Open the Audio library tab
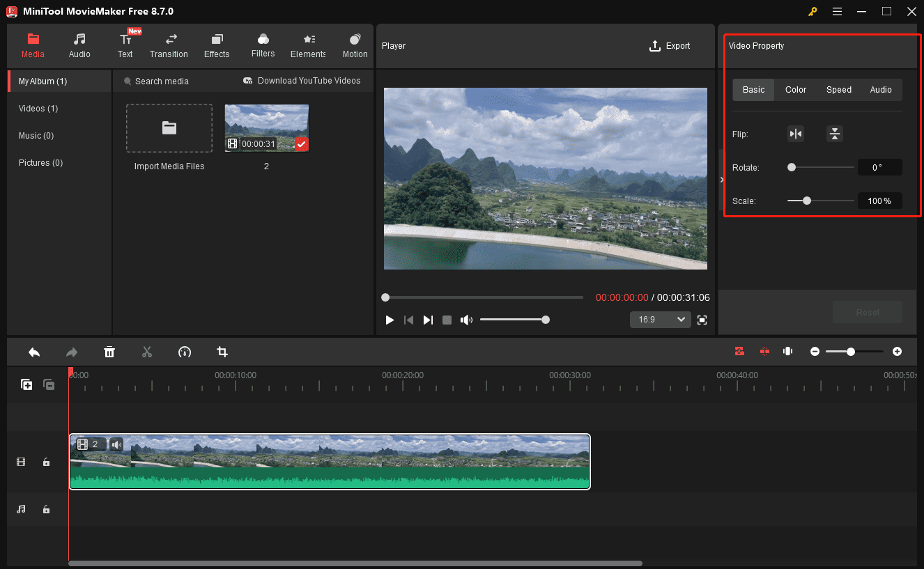 pos(79,45)
